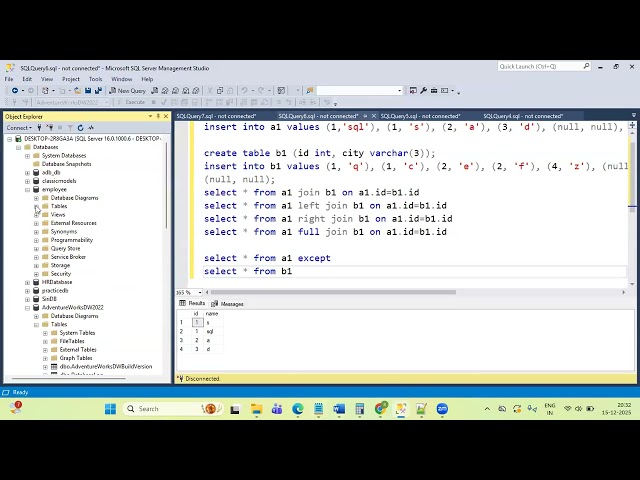Click the Filter funnel icon in Object Explorer
The image size is (640, 480).
click(70, 128)
